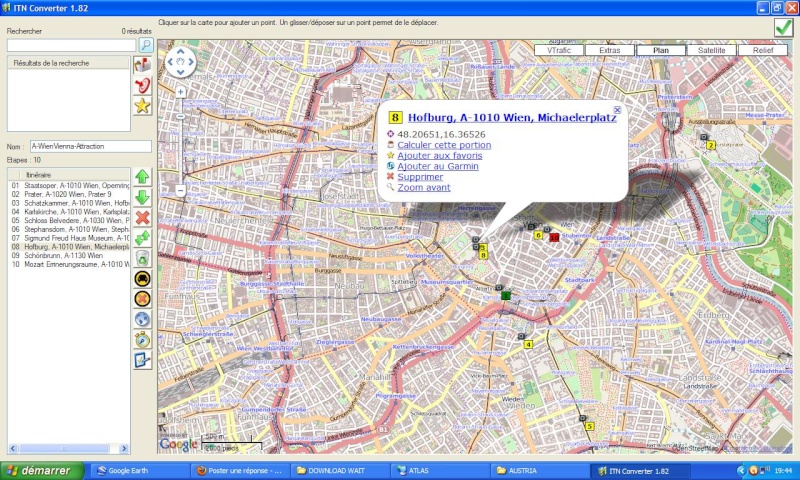Click the 'Supprimer' link in the balloon
This screenshot has width=800, height=480.
tap(420, 177)
